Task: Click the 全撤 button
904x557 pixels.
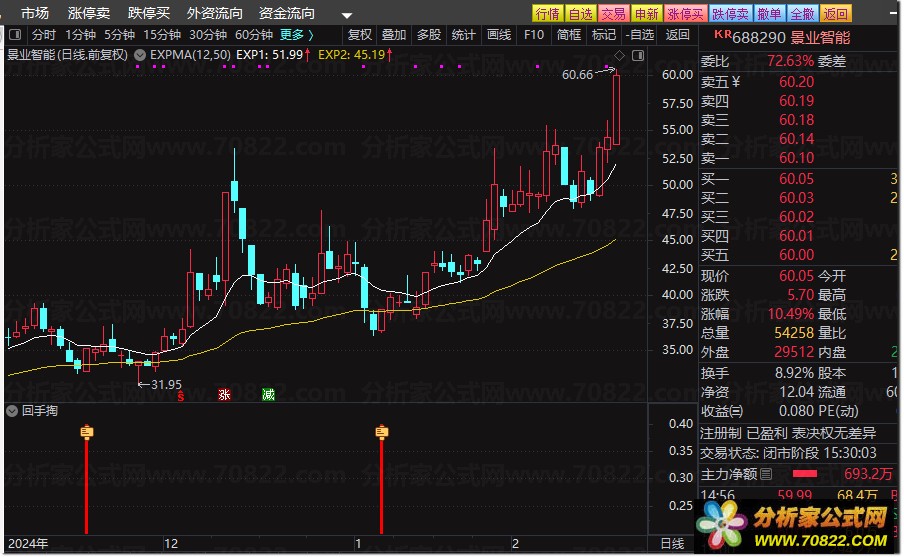Action: coord(802,14)
